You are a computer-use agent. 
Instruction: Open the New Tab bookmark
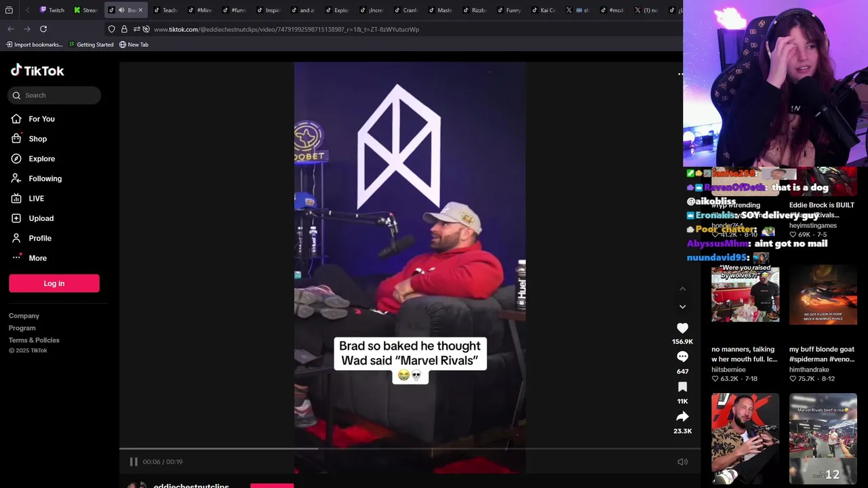click(134, 45)
